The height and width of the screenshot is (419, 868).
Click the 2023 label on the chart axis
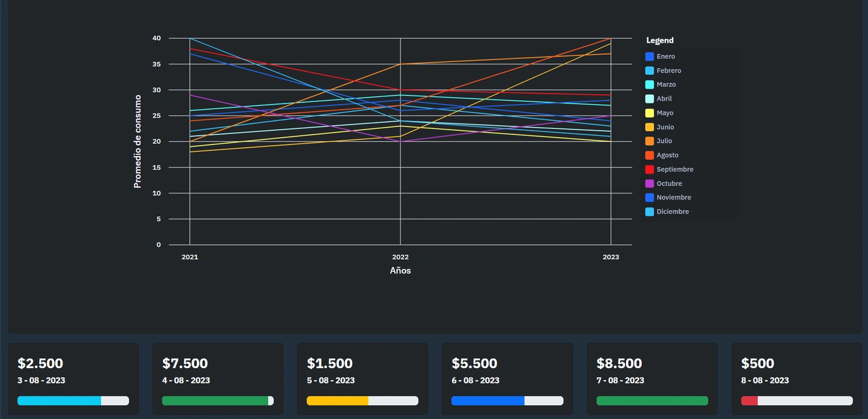tap(611, 257)
